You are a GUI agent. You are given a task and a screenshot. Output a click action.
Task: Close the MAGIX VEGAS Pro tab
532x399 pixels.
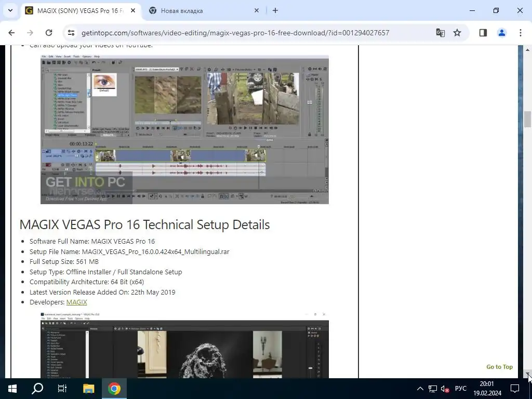[133, 10]
